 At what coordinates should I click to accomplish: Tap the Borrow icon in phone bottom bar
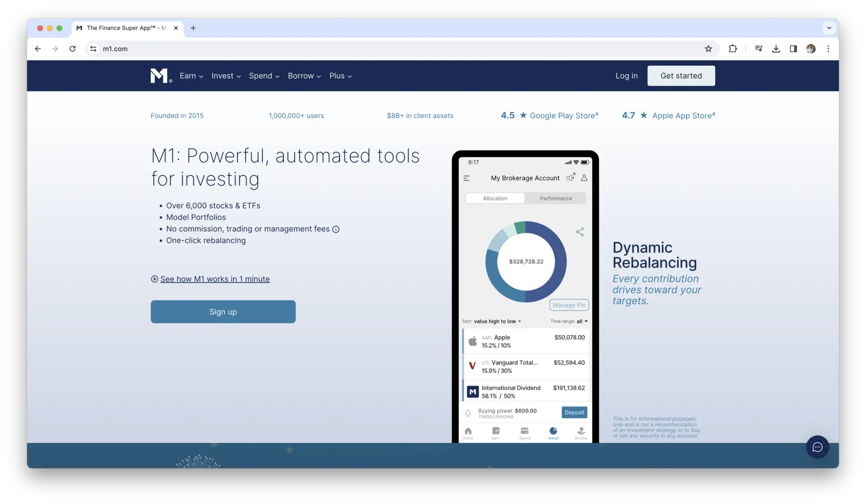581,433
